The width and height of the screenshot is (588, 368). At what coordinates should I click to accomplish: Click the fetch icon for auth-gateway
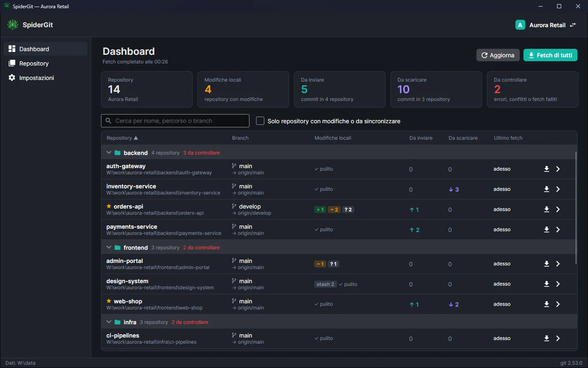(546, 169)
